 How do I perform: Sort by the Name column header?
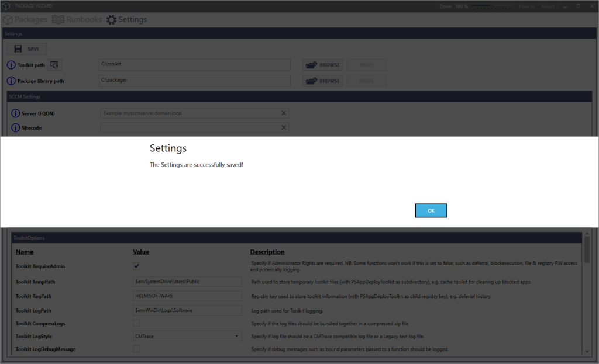pos(25,252)
